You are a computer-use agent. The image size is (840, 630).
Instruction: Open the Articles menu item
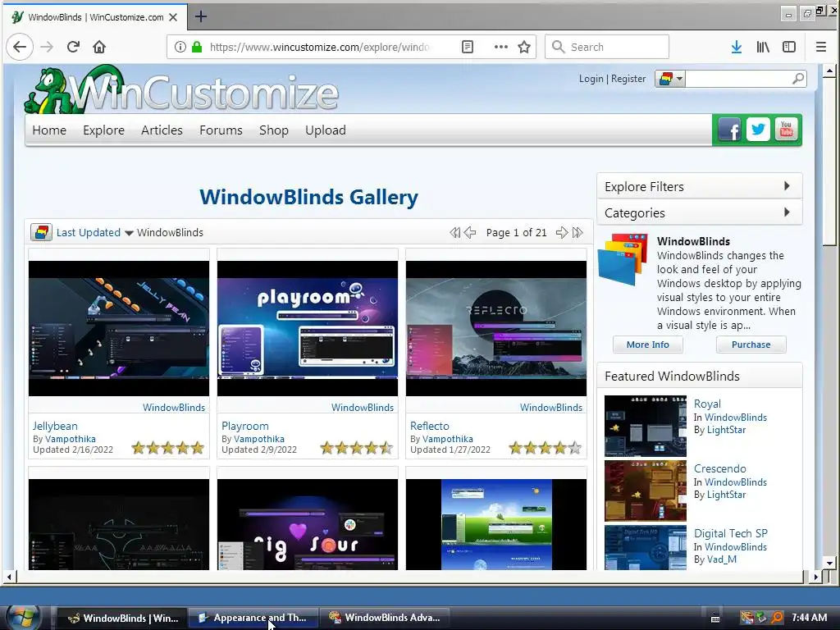point(162,130)
